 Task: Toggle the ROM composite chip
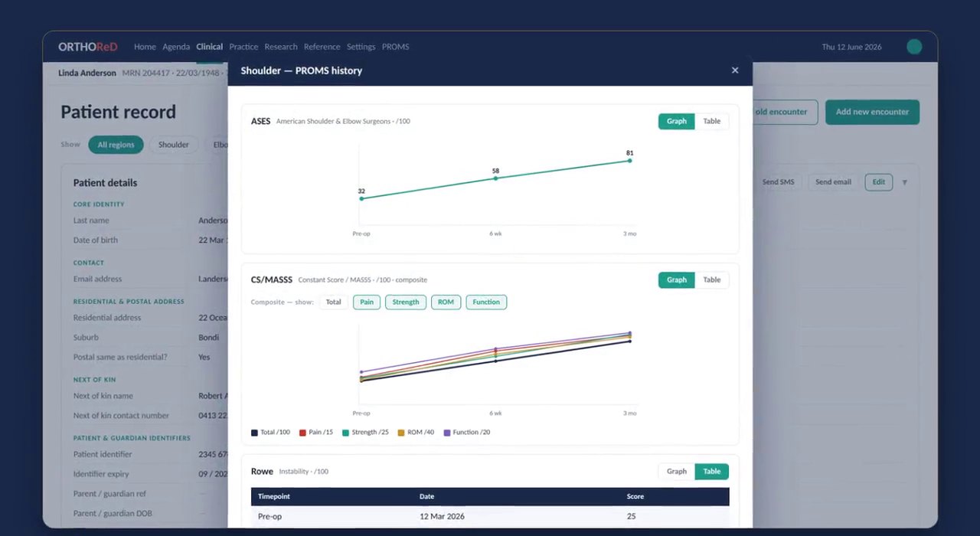click(446, 302)
